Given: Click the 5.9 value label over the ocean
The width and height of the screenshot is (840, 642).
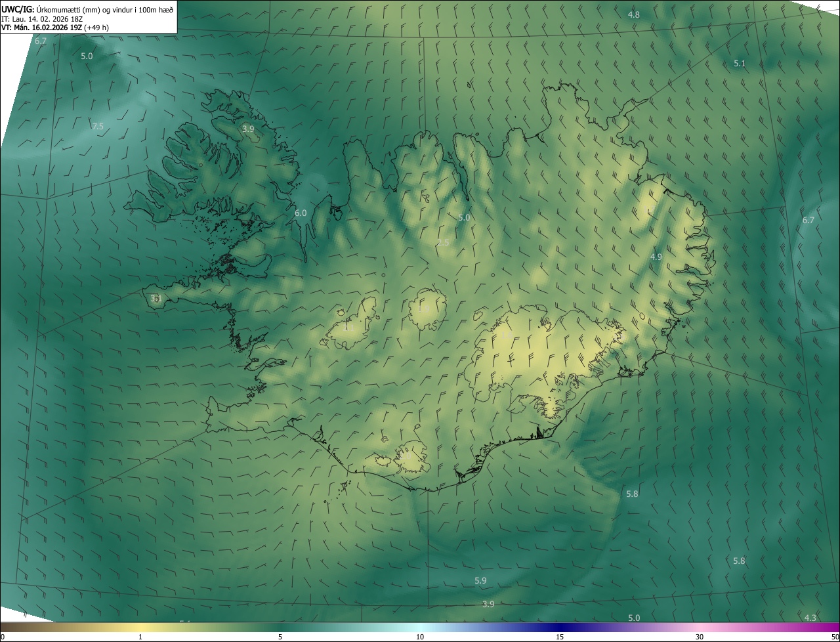Looking at the screenshot, I should pos(480,581).
